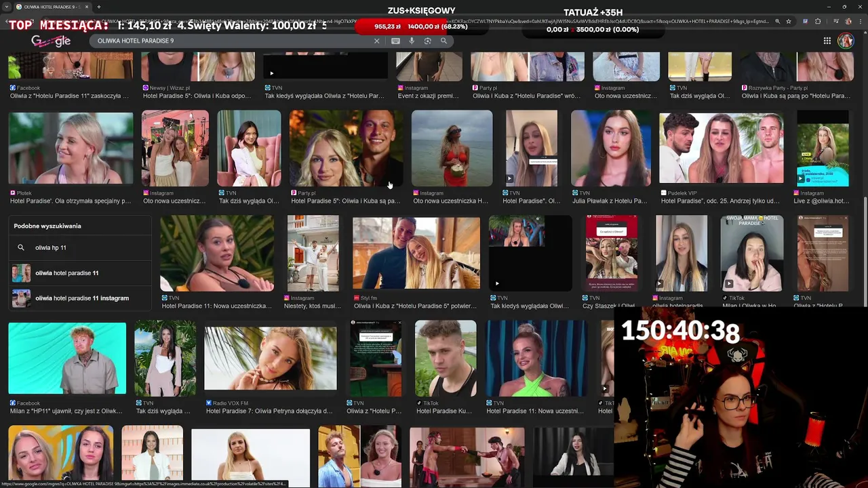The image size is (868, 488).
Task: Open 'Live z @oliwia.hot...' Instagram result
Action: point(821,201)
